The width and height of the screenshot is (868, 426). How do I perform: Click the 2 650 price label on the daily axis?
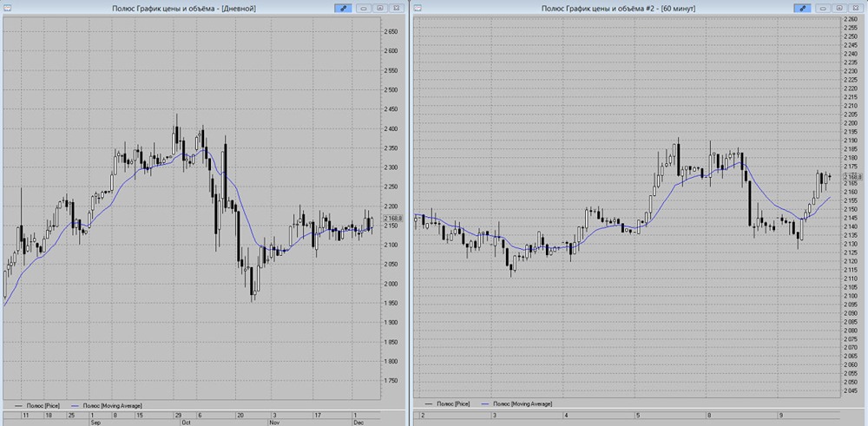(391, 31)
